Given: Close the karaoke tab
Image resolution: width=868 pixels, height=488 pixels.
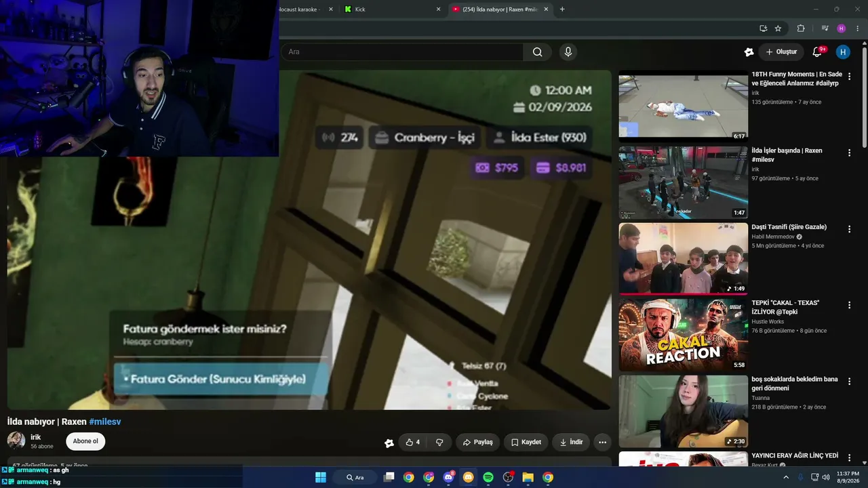Looking at the screenshot, I should [x=331, y=9].
